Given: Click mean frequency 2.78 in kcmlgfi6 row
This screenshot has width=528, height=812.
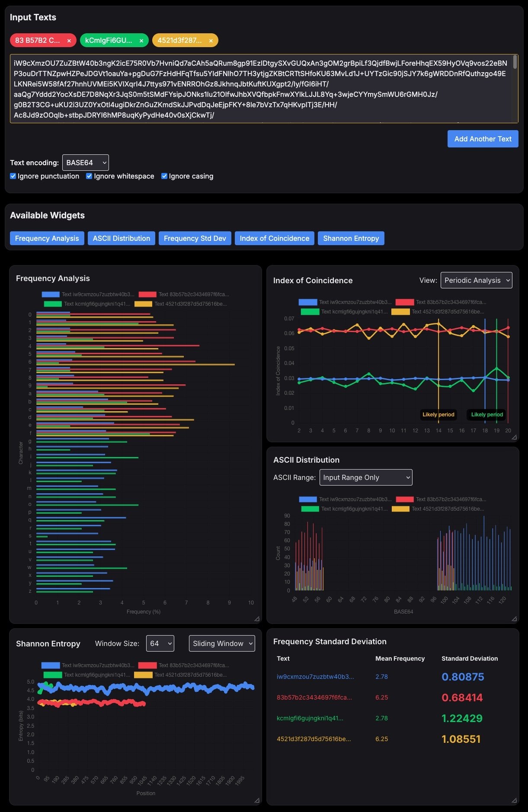Looking at the screenshot, I should [x=382, y=718].
